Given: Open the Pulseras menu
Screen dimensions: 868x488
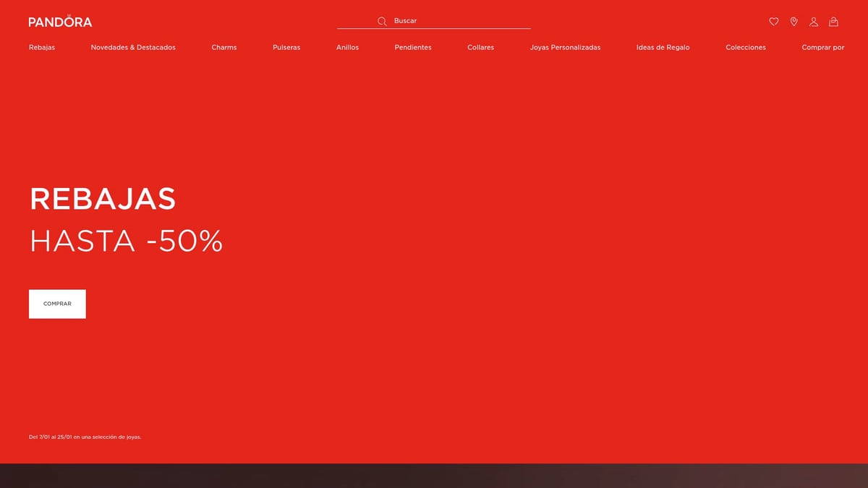Looking at the screenshot, I should (286, 47).
